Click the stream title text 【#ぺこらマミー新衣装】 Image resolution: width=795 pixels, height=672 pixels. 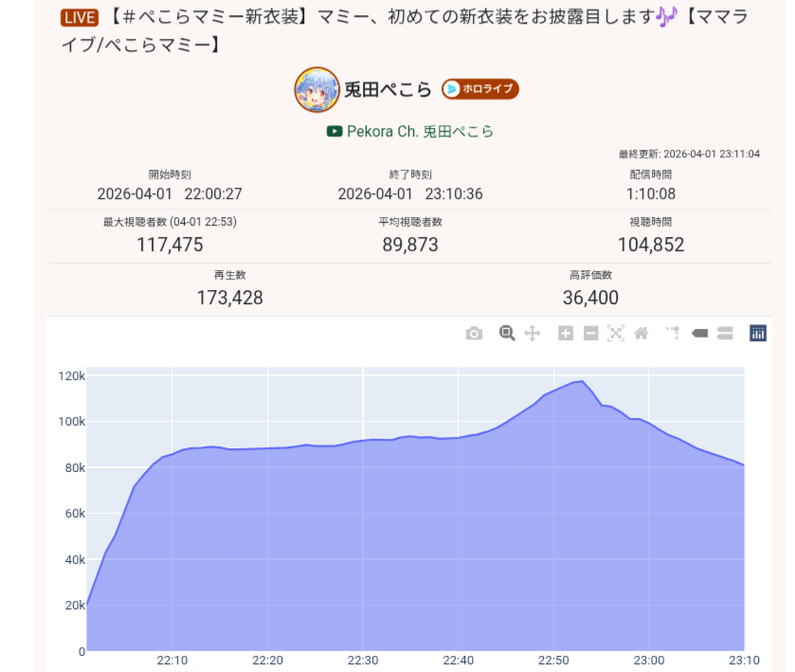[208, 17]
